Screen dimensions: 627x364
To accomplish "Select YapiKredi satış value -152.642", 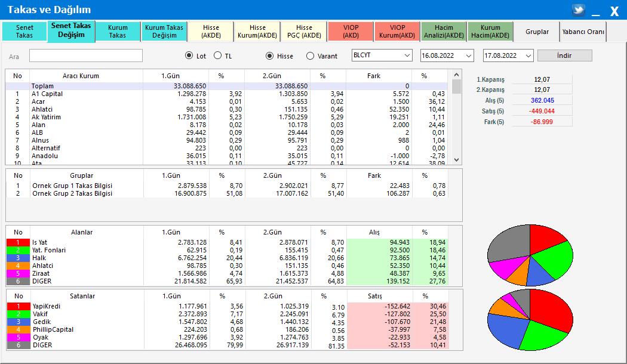I will (x=397, y=307).
